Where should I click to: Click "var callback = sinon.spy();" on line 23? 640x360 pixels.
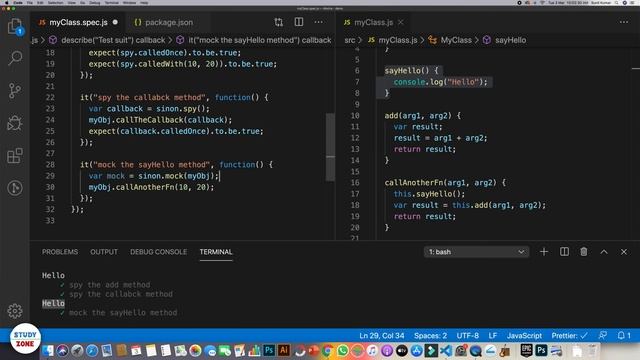(149, 109)
